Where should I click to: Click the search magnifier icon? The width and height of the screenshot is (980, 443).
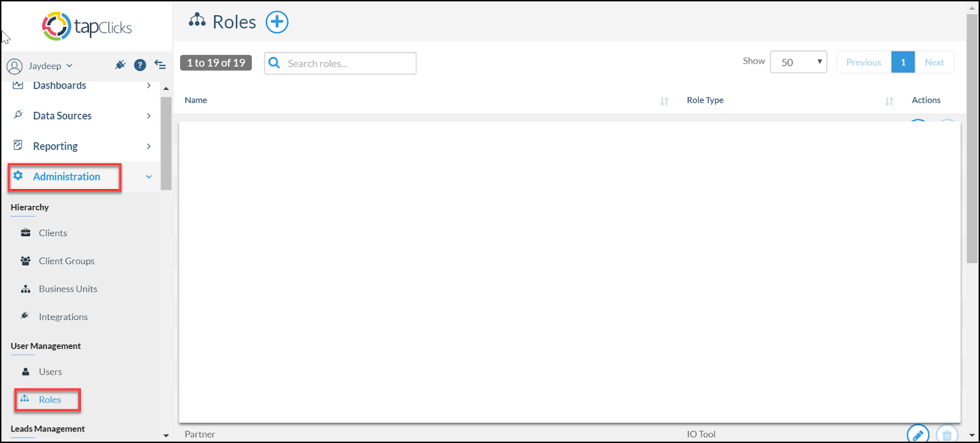[274, 62]
